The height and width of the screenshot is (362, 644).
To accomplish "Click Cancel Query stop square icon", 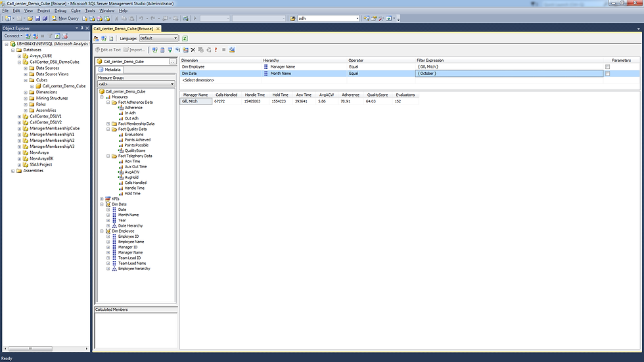I will point(224,50).
